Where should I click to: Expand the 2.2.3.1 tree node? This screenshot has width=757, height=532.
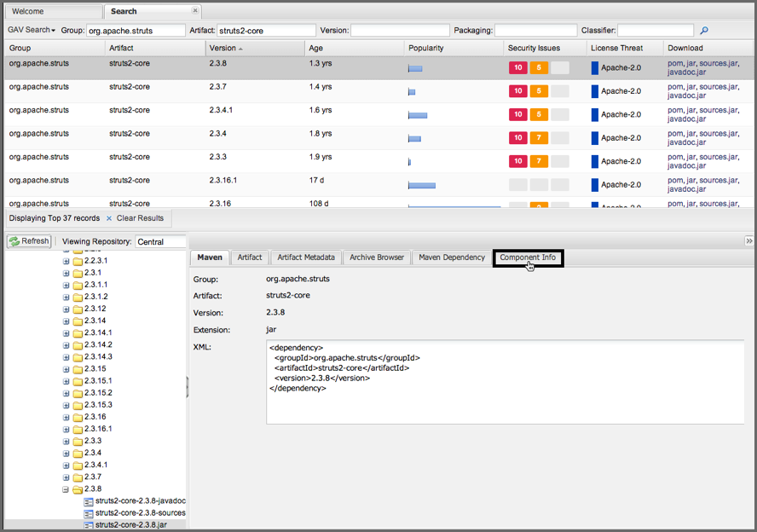point(66,261)
